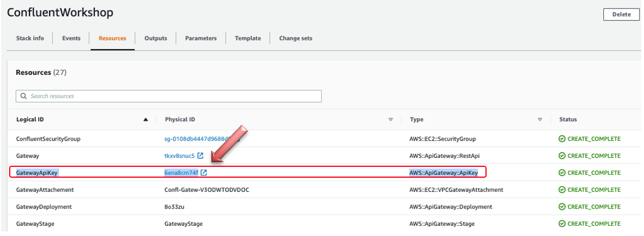This screenshot has width=644, height=236.
Task: Sort by Physical ID column arrow
Action: (x=390, y=119)
